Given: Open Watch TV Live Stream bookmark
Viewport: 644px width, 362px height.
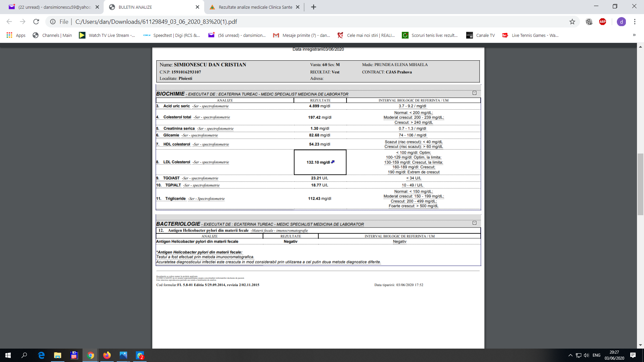Looking at the screenshot, I should pos(107,35).
